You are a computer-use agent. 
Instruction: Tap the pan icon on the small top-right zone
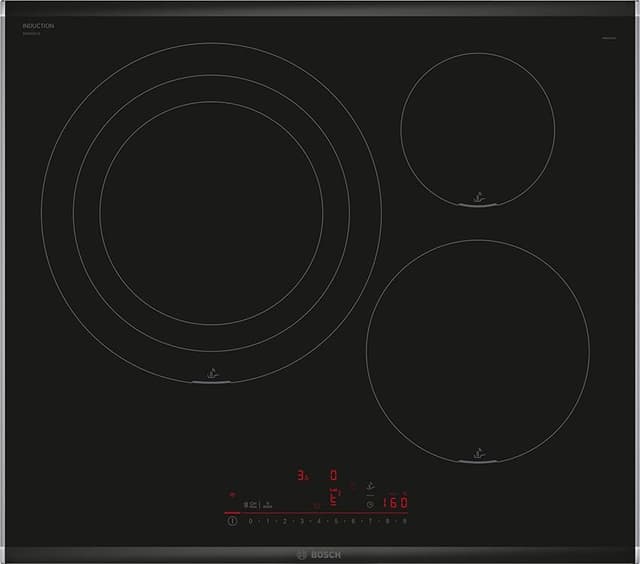(x=477, y=198)
